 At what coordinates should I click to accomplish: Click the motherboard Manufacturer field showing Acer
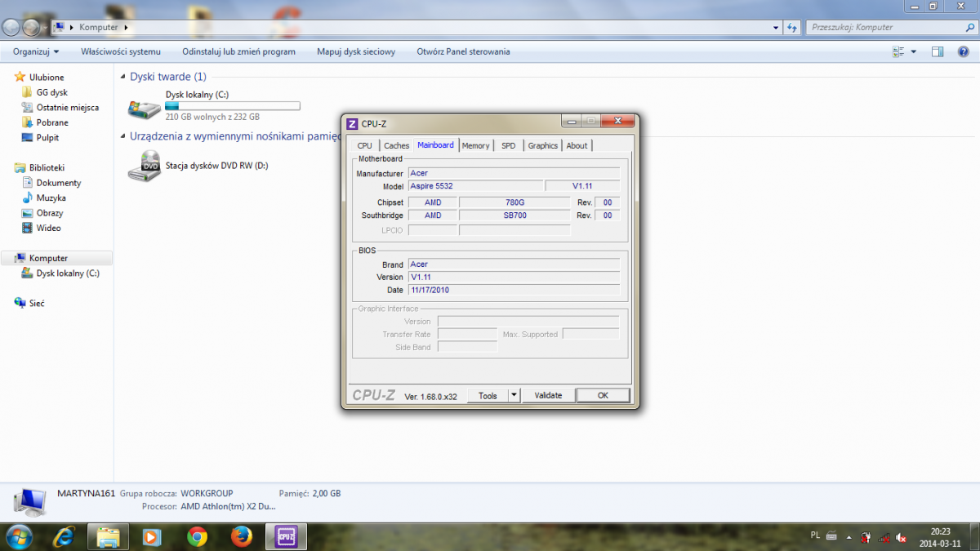pos(514,173)
